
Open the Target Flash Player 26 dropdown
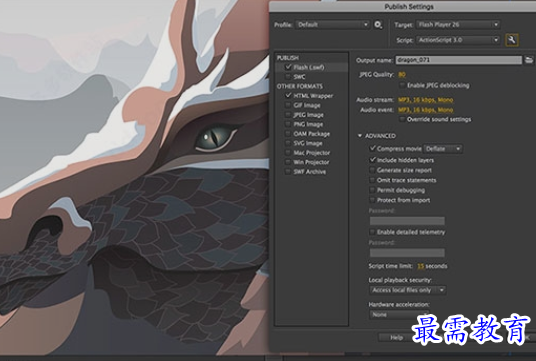[458, 25]
